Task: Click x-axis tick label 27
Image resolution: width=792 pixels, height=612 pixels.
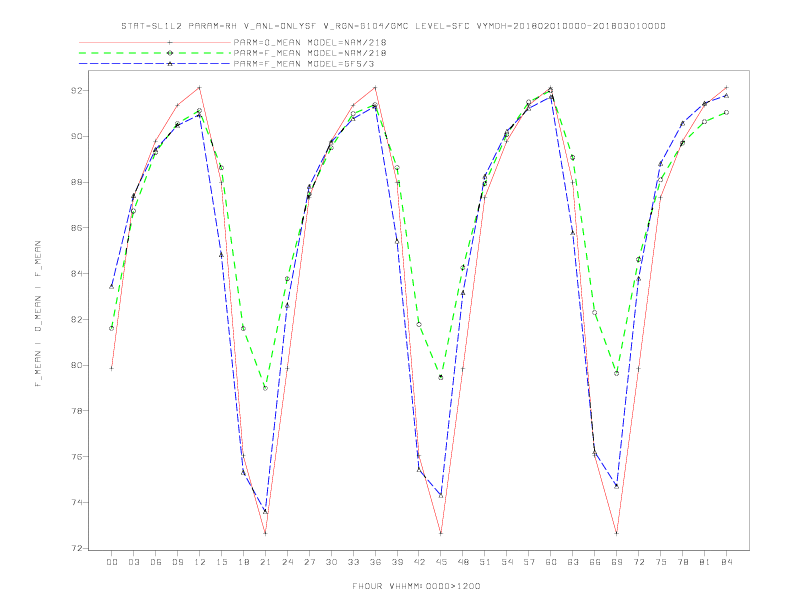Action: click(309, 562)
